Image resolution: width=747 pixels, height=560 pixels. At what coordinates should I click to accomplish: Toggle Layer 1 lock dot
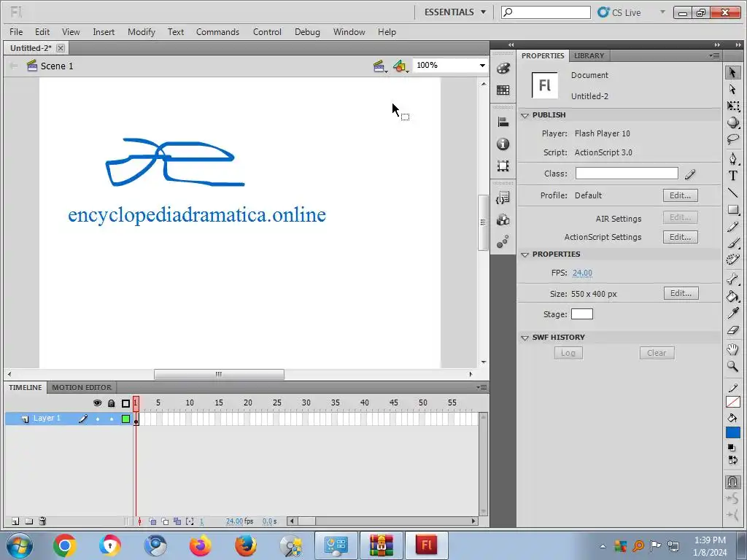[112, 419]
